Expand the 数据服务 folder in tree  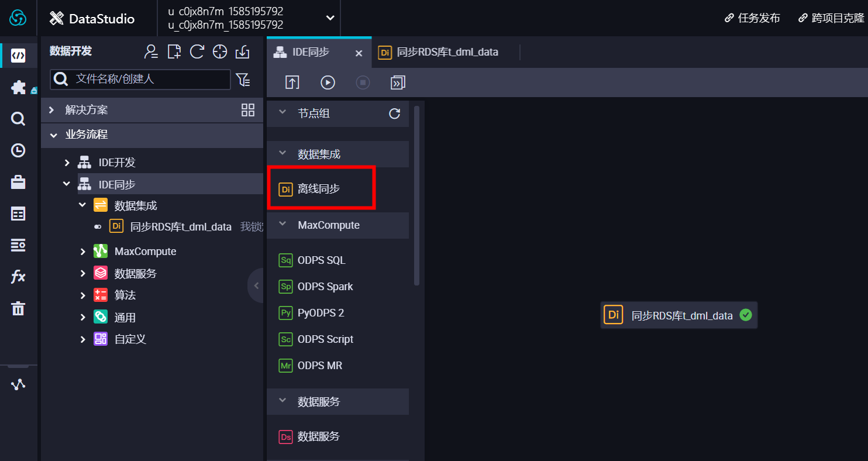(82, 273)
